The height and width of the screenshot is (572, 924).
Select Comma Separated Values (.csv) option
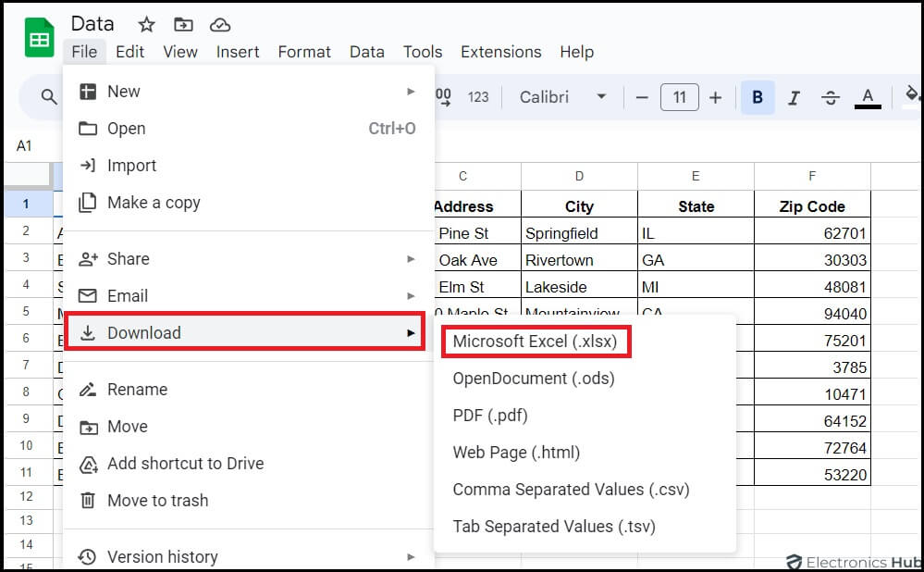[x=571, y=490]
